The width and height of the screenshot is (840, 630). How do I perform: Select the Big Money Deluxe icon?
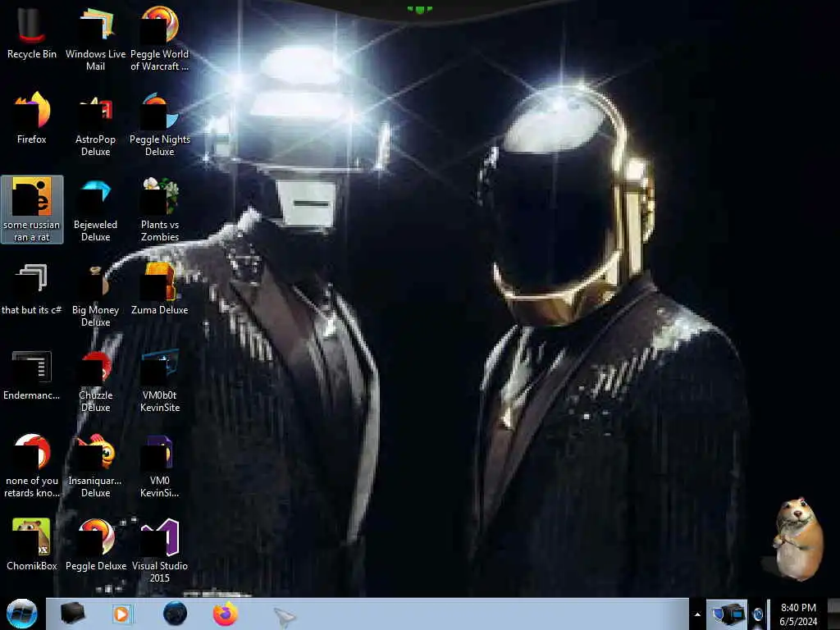click(95, 294)
